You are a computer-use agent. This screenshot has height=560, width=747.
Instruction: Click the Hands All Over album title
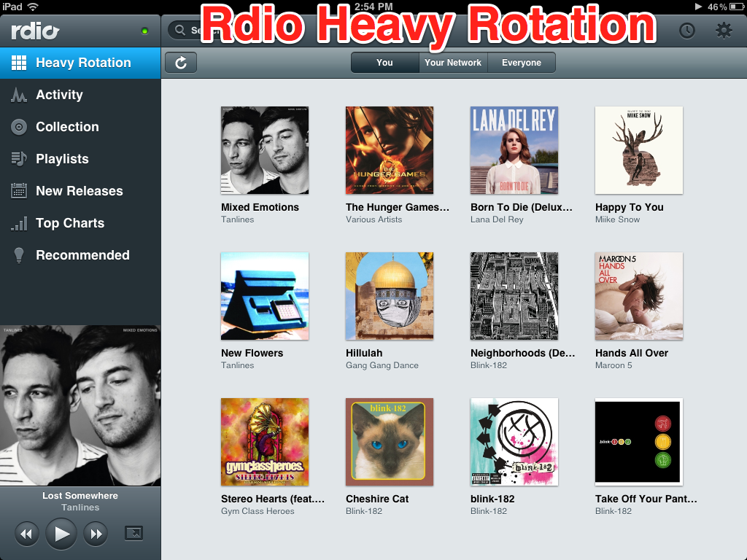(x=632, y=353)
